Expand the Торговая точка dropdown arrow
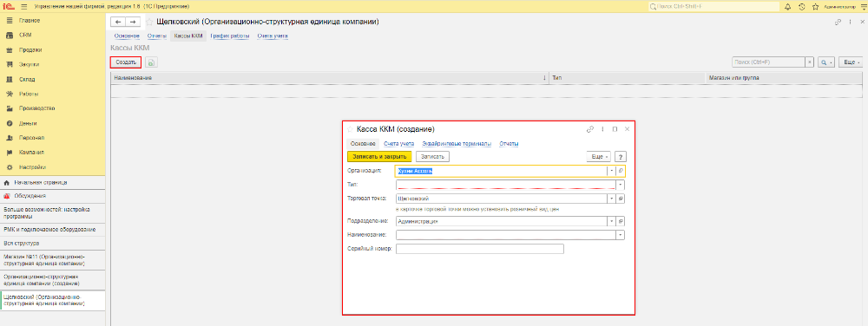Screen dimensions: 868x326 click(x=612, y=198)
